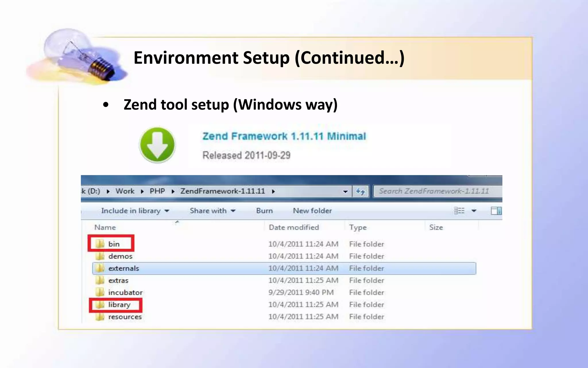Expand the Share with menu

(213, 211)
